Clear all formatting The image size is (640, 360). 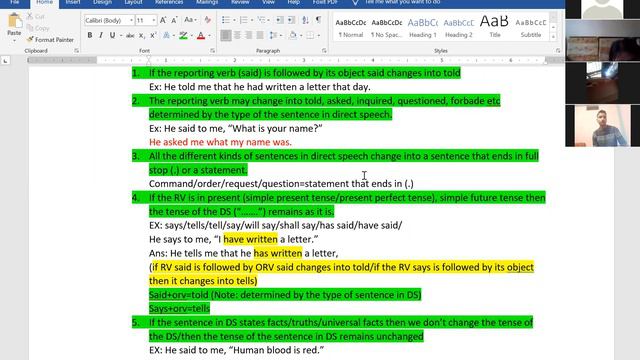tap(207, 20)
